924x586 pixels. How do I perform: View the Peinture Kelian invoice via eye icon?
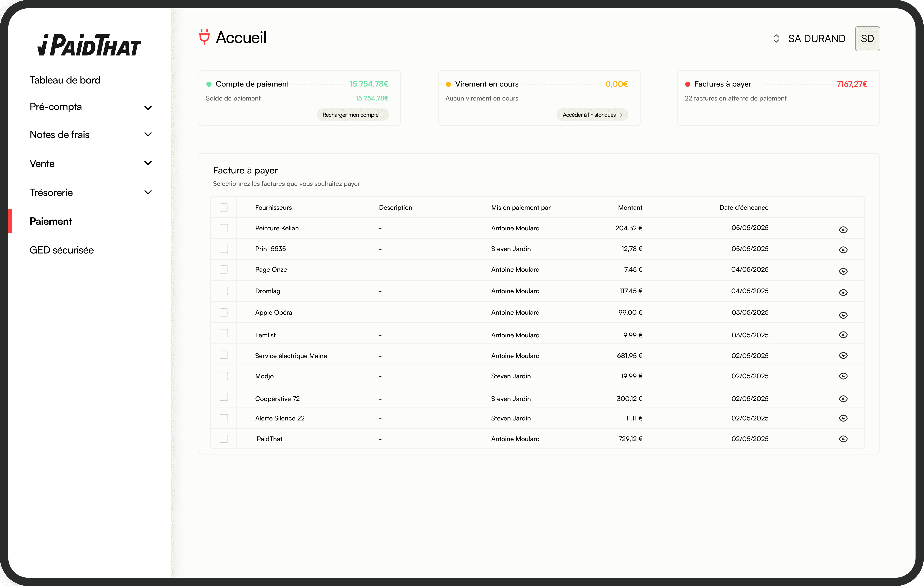click(x=843, y=230)
